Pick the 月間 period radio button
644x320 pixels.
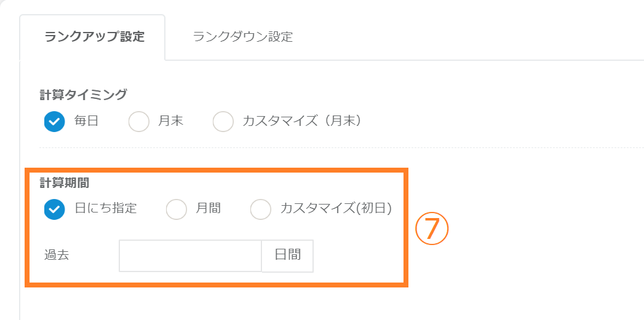pyautogui.click(x=177, y=209)
